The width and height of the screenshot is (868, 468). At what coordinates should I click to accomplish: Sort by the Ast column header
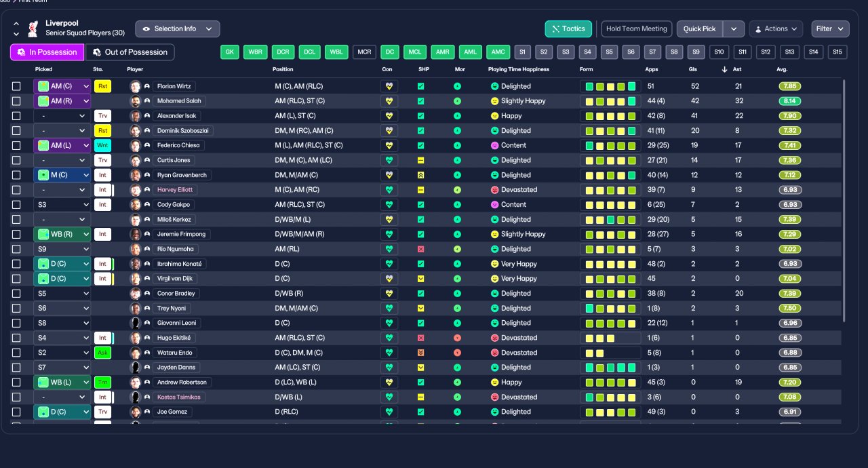[x=738, y=69]
